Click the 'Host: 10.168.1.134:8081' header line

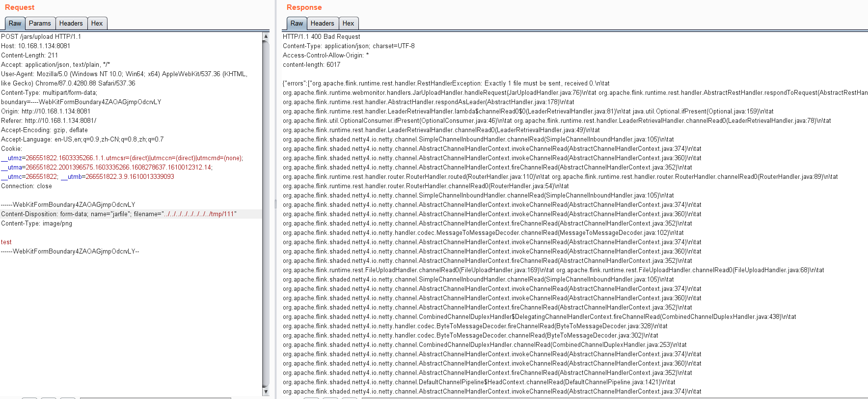point(36,46)
